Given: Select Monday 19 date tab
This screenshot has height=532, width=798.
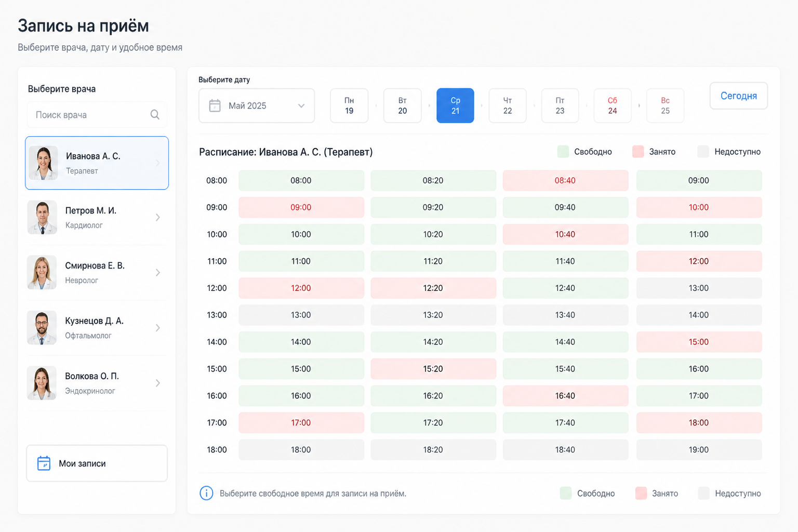Looking at the screenshot, I should coord(349,105).
